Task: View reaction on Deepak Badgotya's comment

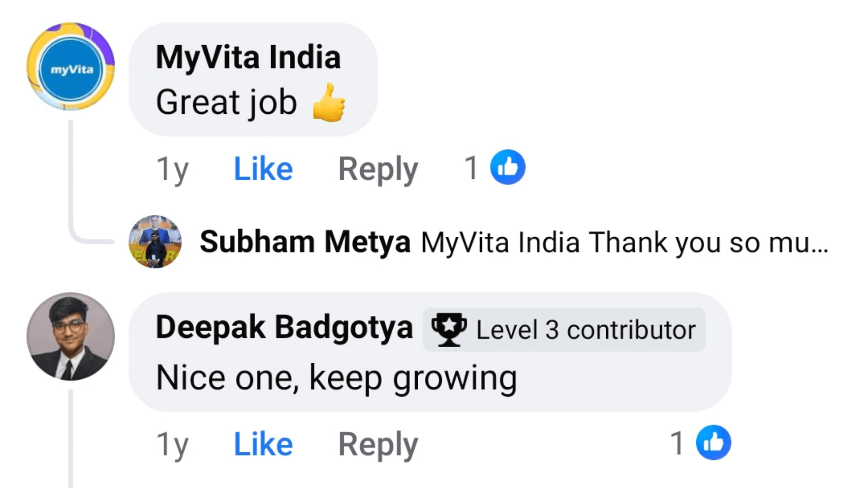Action: [x=713, y=443]
